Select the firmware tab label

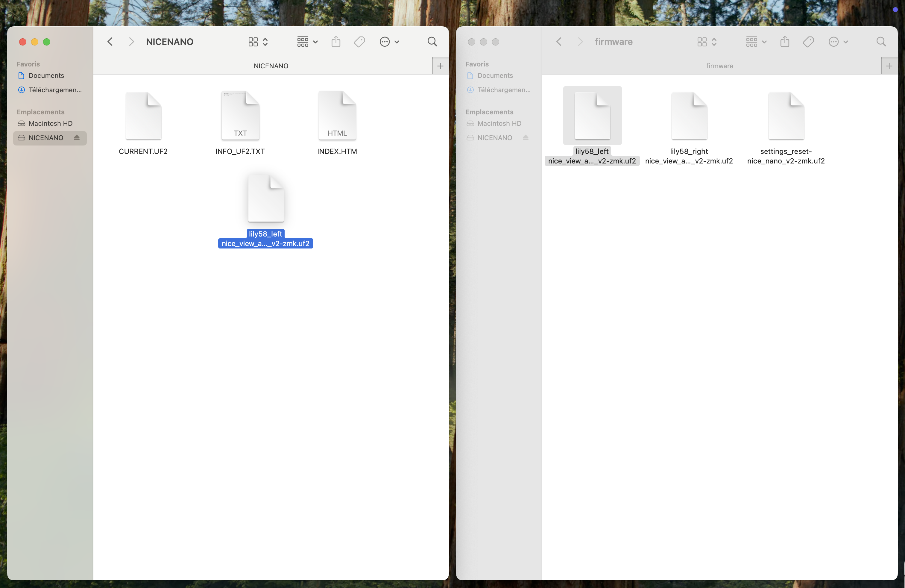point(719,66)
